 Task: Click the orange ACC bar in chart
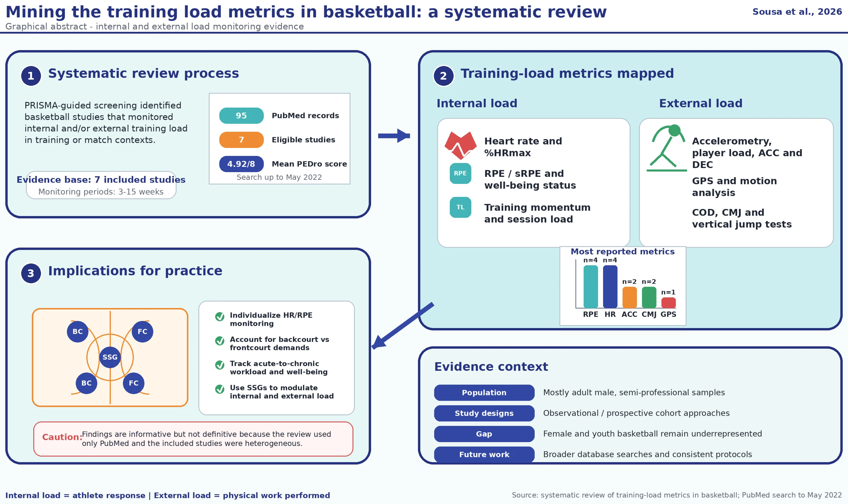coord(629,297)
